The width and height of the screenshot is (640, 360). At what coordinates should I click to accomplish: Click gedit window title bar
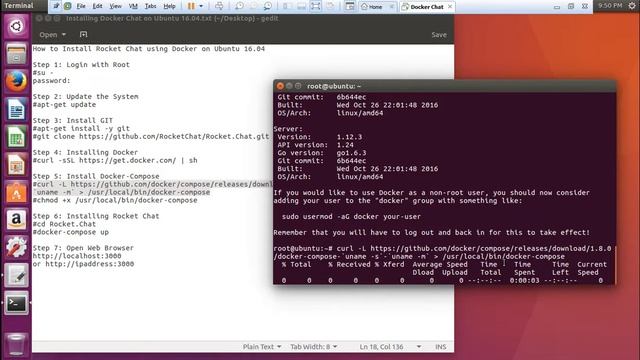(243, 18)
